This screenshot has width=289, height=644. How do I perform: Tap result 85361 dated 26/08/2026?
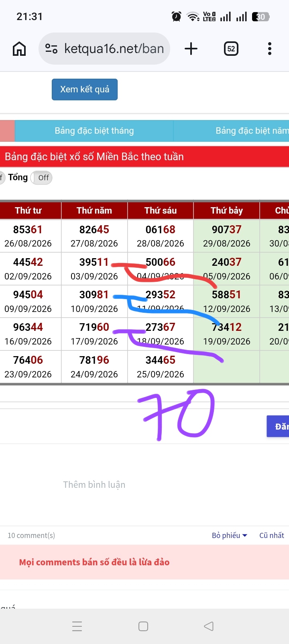(x=28, y=236)
